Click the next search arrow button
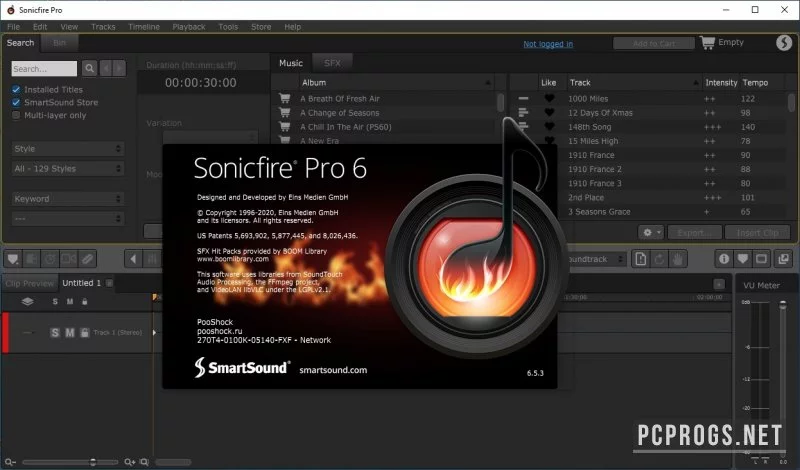The height and width of the screenshot is (470, 800). 119,68
